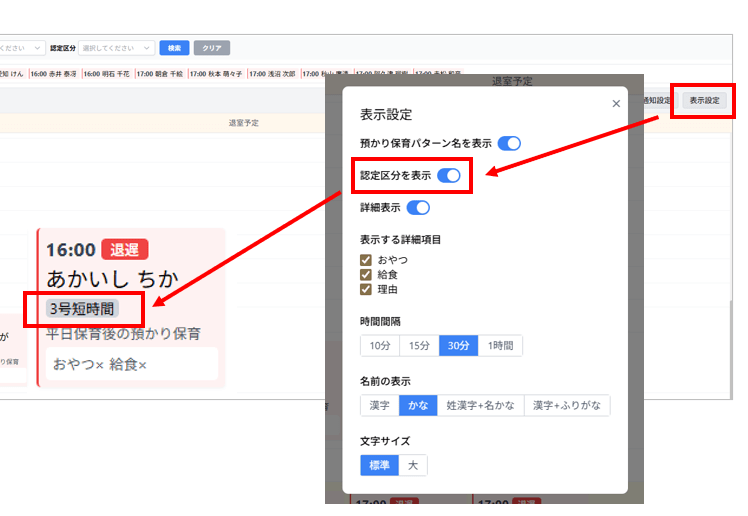Uncheck the 理由 checkbox

click(366, 290)
